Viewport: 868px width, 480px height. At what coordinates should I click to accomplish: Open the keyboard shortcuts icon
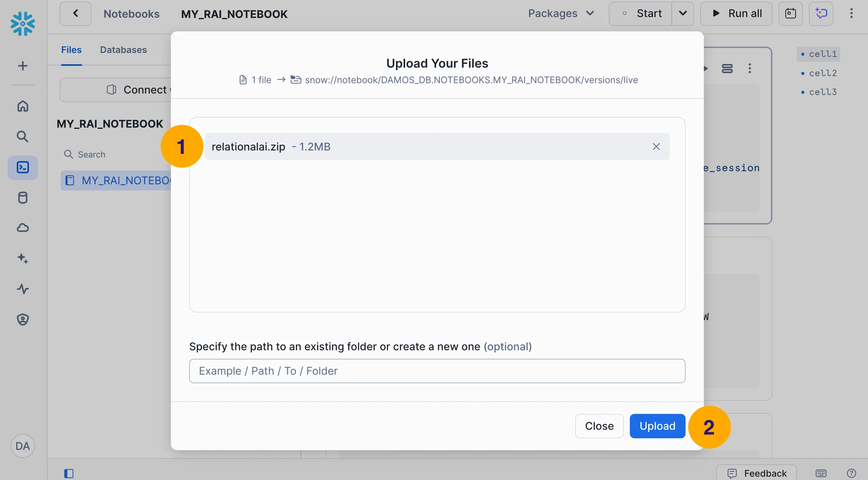coord(821,473)
